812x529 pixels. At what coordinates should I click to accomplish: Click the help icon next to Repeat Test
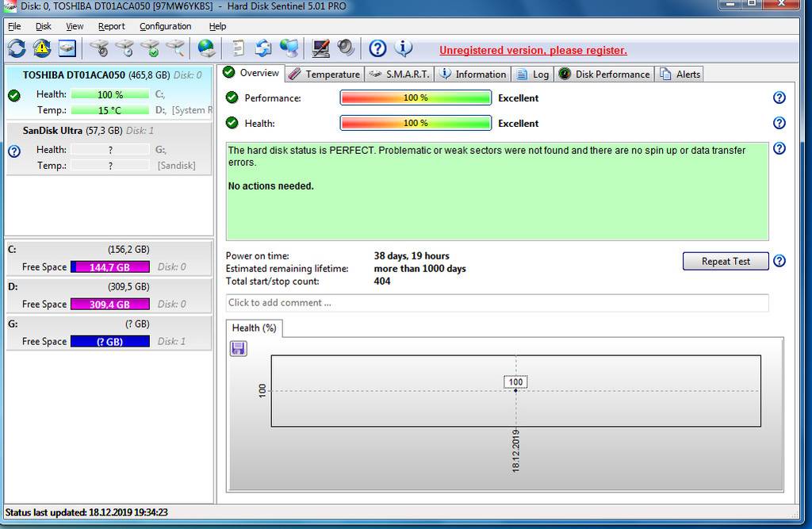pos(779,261)
